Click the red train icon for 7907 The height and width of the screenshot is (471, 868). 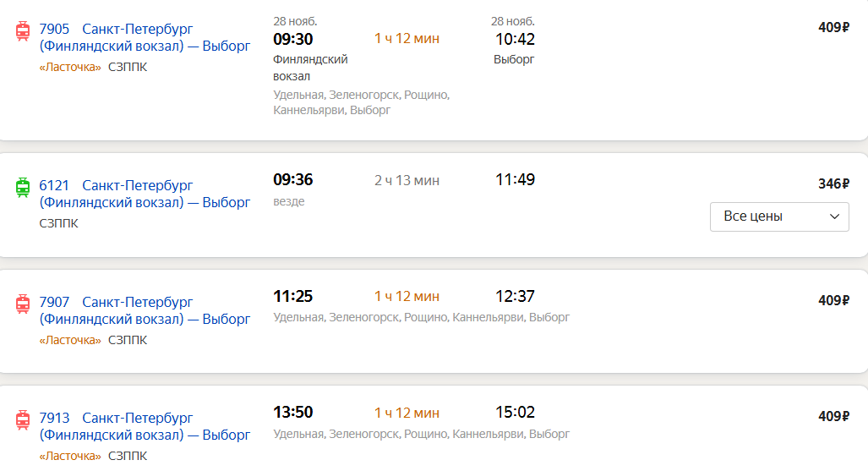tap(23, 304)
